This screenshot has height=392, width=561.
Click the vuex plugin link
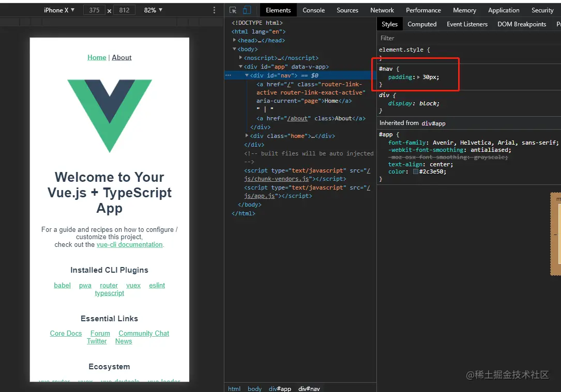(133, 286)
